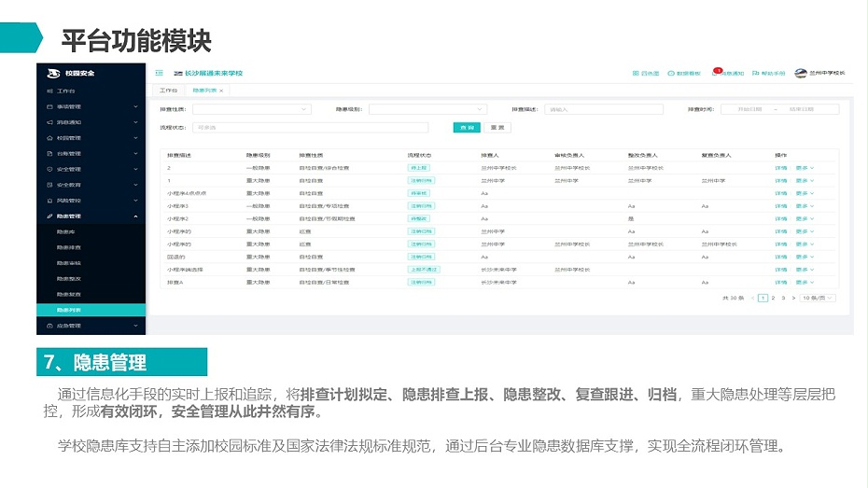The height and width of the screenshot is (488, 868).
Task: Go to page 2 in pagination
Action: click(774, 299)
